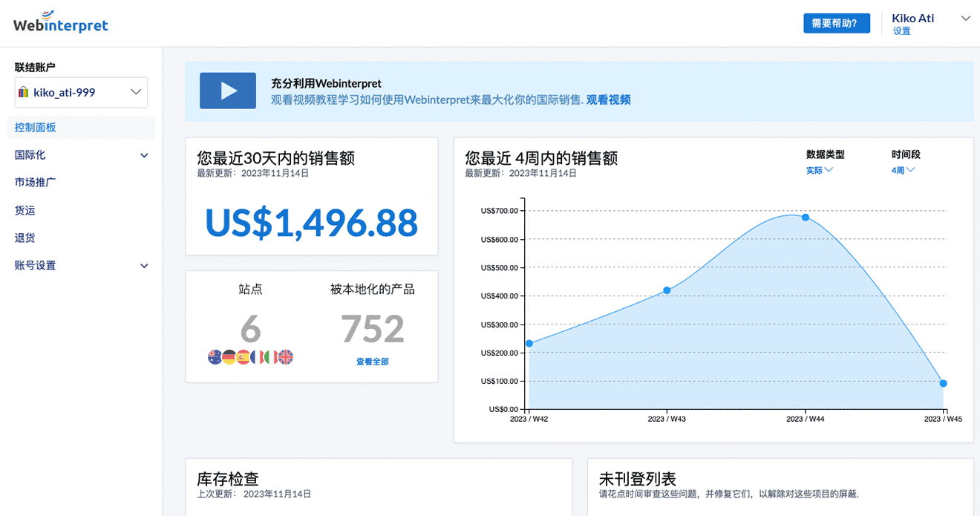This screenshot has height=516, width=980.
Task: Open the 数据类型 实际 dropdown
Action: pyautogui.click(x=820, y=170)
